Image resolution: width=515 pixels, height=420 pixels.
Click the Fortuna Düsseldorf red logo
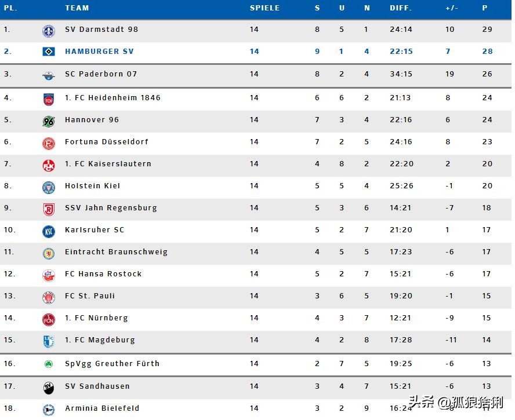pos(49,143)
